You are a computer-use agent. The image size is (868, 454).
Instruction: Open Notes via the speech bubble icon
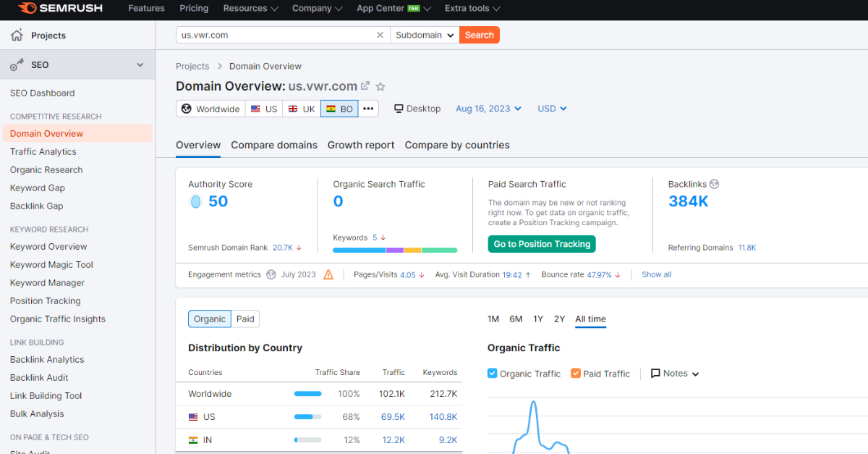[657, 373]
